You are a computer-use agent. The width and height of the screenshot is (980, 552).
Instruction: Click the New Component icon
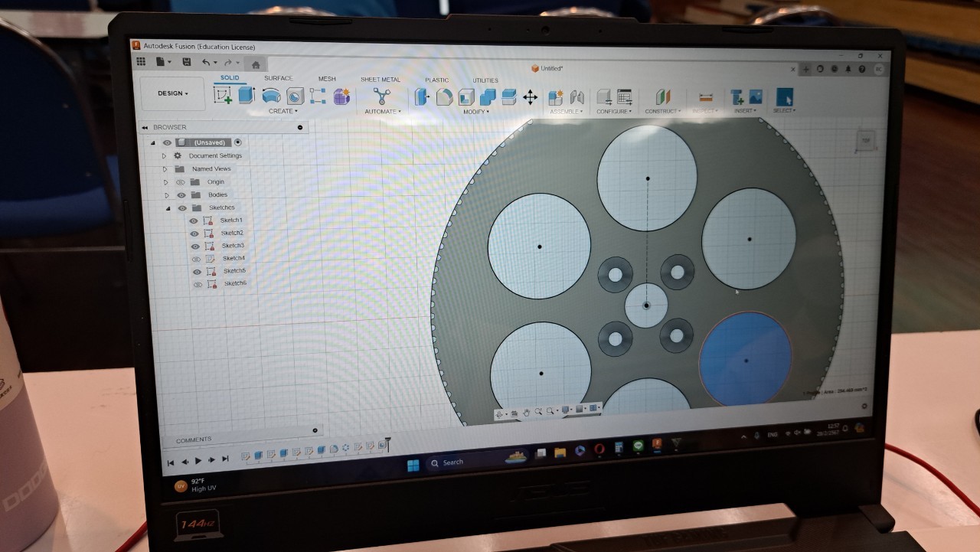556,97
